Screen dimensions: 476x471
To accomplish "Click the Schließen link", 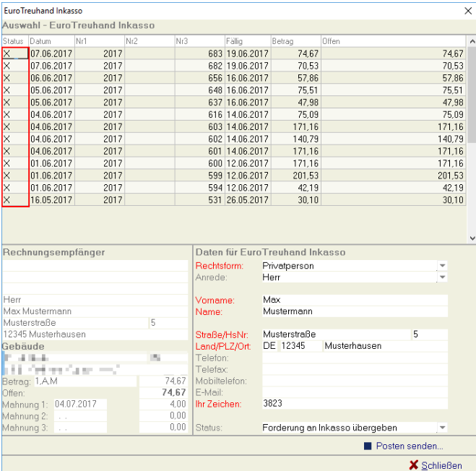I will pyautogui.click(x=442, y=465).
